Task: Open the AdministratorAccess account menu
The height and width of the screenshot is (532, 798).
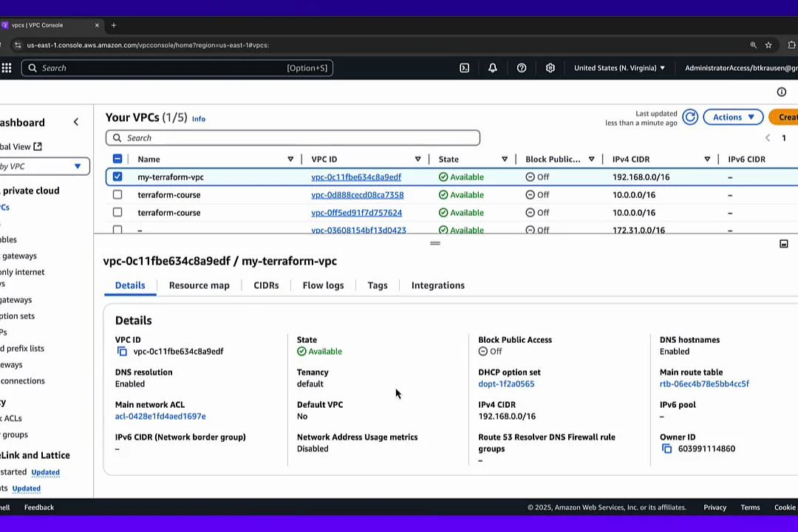Action: click(741, 68)
